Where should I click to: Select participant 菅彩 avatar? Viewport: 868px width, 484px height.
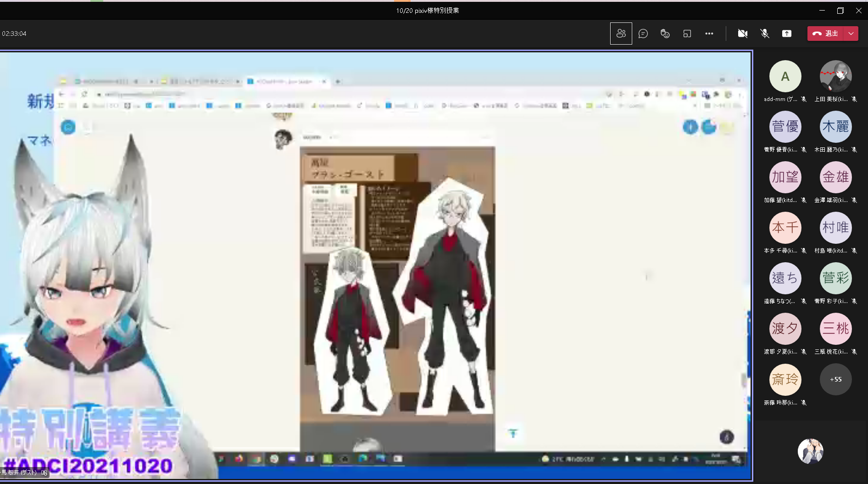click(x=836, y=278)
